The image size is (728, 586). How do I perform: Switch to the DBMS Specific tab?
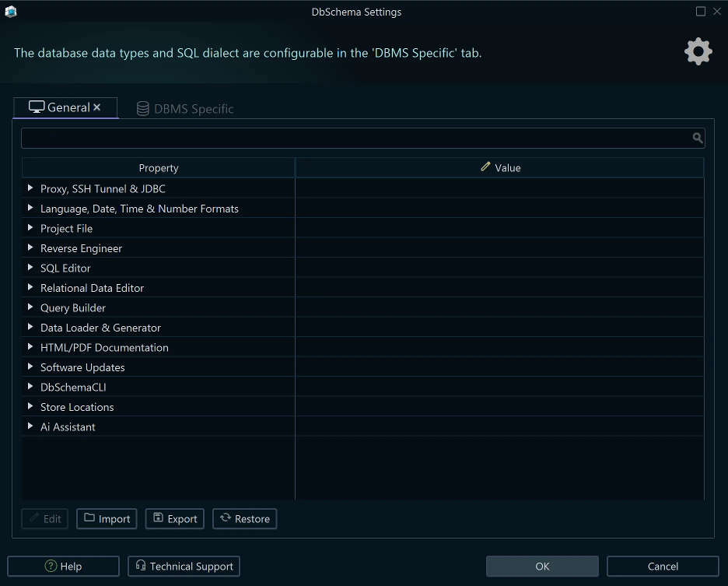coord(193,109)
